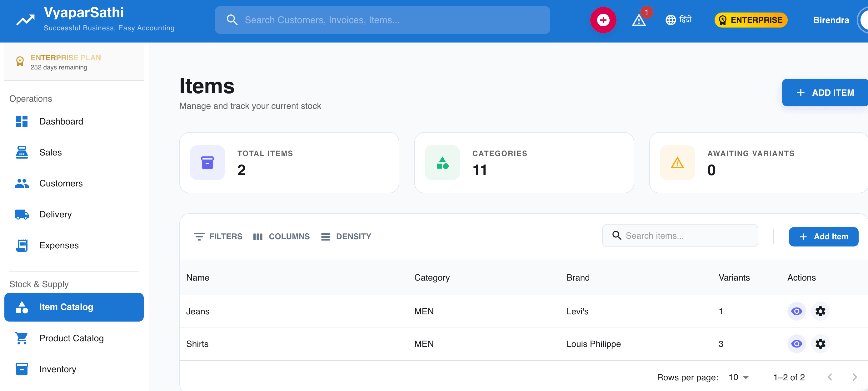
Task: View Shirts item with eye icon
Action: pos(796,343)
